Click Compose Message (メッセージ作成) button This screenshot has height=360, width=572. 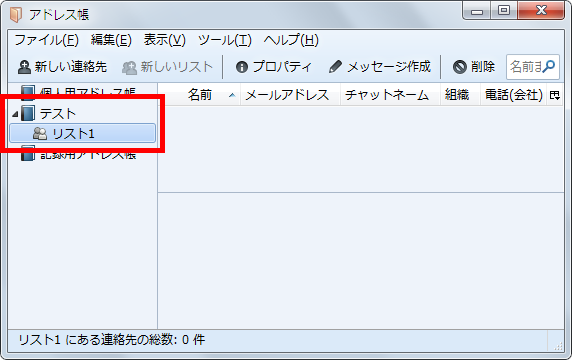(380, 67)
